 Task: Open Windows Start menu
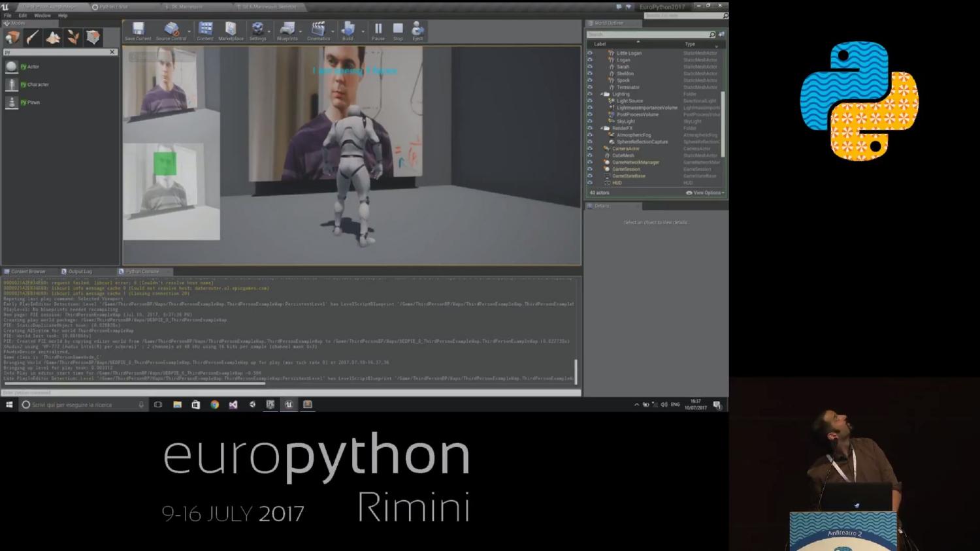pos(9,405)
